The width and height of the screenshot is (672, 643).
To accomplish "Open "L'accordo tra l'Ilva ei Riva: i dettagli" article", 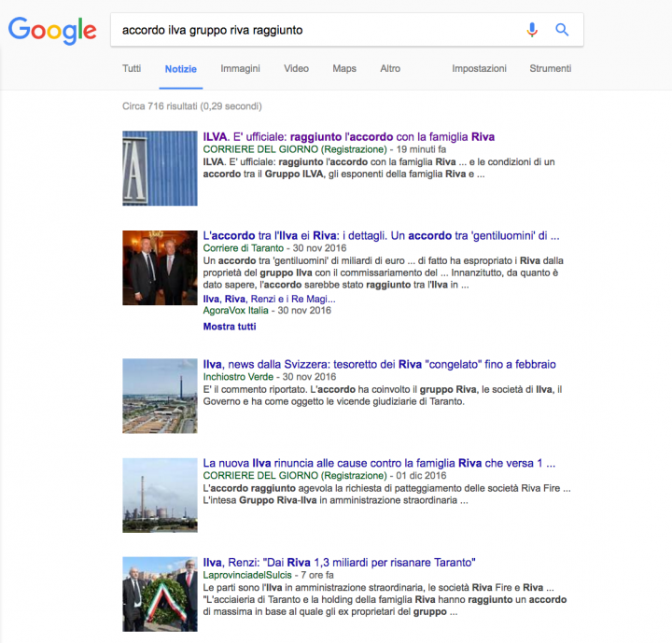I will (381, 236).
